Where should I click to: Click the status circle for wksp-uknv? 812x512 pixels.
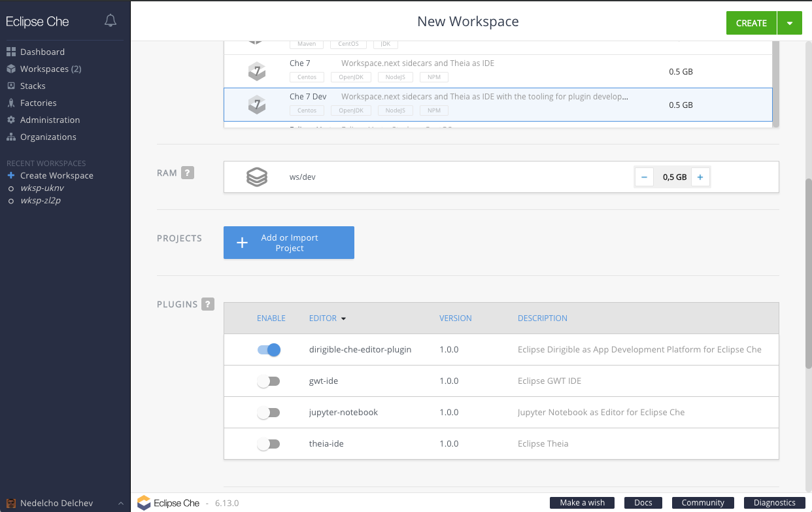tap(11, 188)
